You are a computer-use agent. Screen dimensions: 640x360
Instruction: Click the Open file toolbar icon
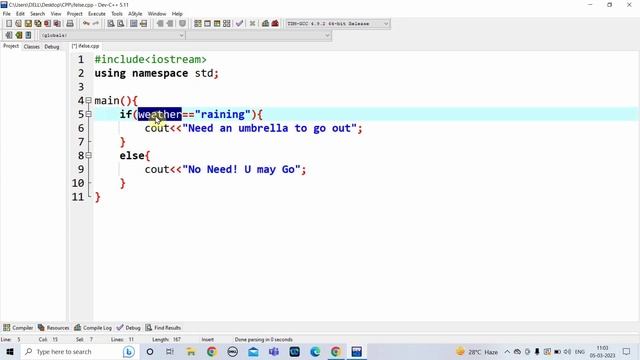click(18, 24)
